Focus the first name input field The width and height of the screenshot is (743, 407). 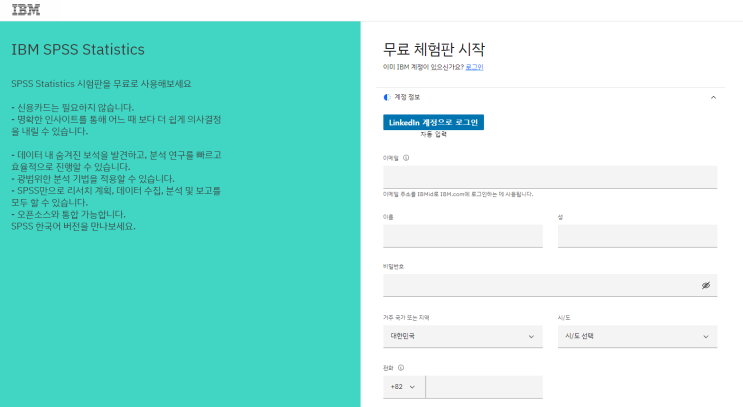[462, 236]
